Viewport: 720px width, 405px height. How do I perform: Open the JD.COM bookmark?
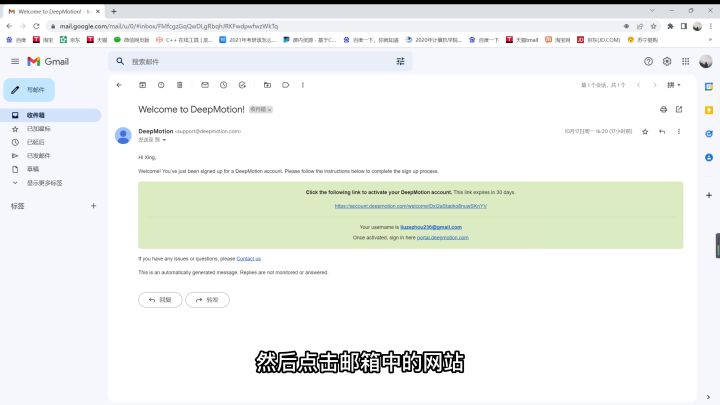[599, 40]
